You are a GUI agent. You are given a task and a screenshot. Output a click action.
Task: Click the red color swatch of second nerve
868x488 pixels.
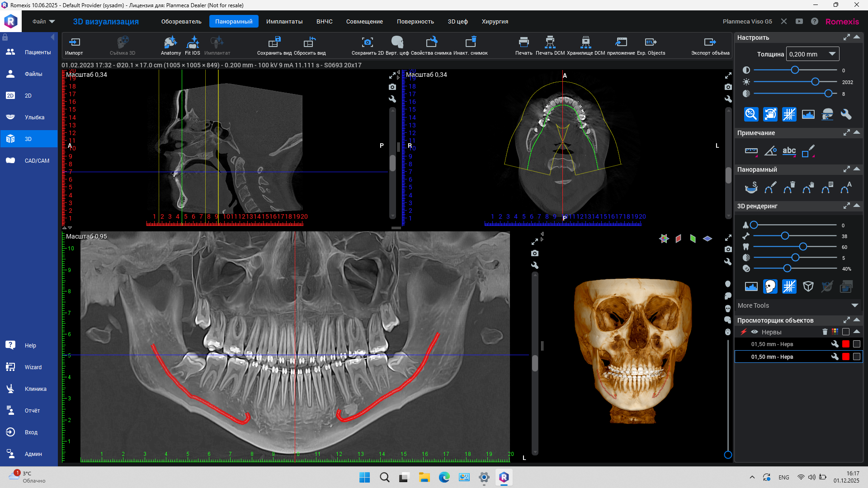click(x=846, y=357)
